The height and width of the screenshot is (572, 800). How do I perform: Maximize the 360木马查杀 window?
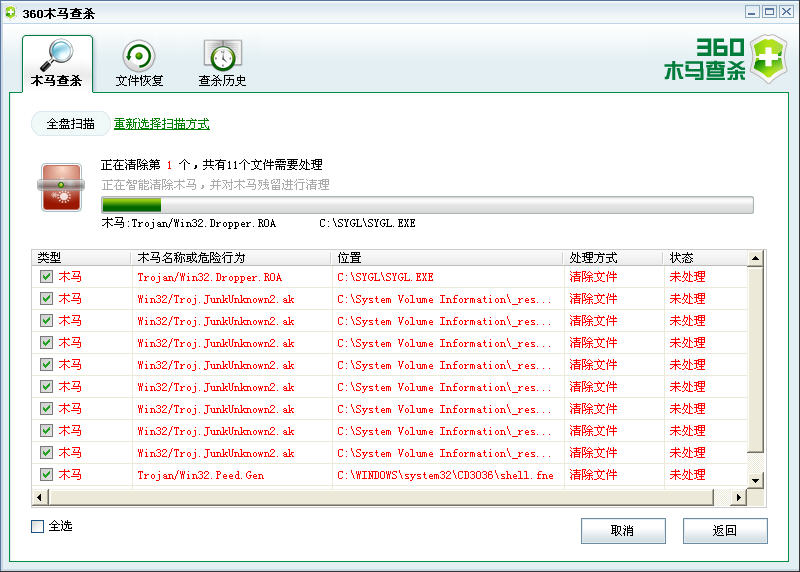(769, 12)
